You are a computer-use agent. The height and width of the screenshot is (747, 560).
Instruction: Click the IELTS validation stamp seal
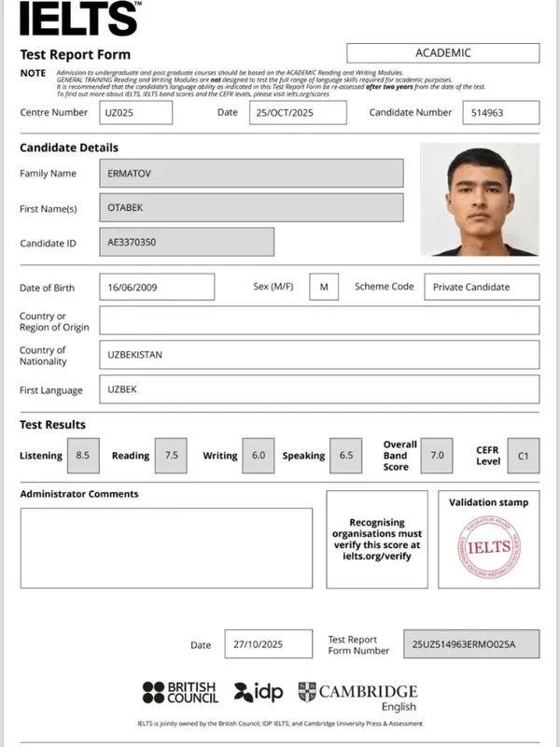click(489, 547)
